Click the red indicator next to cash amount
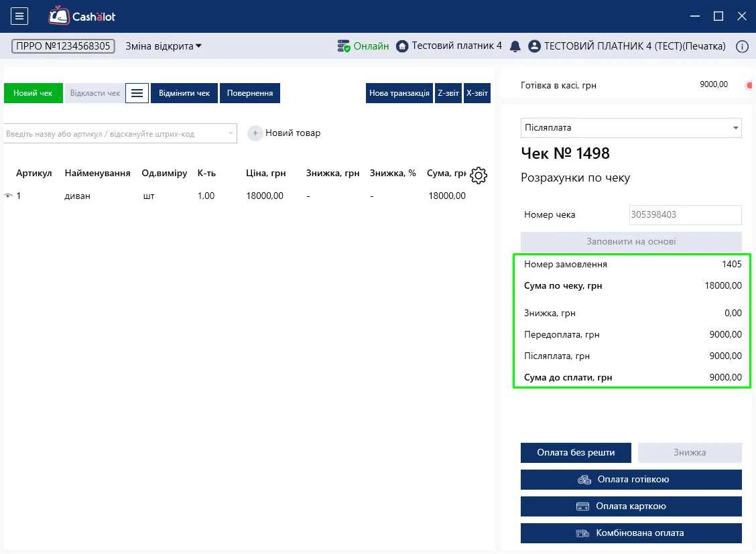Screen dimensions: 756x554 pos(749,85)
